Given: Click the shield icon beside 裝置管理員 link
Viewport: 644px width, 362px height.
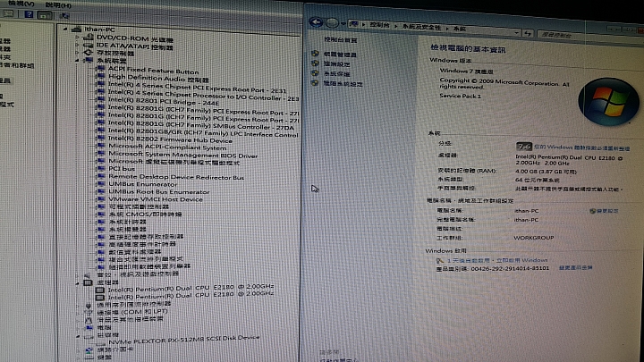Looking at the screenshot, I should click(x=315, y=54).
